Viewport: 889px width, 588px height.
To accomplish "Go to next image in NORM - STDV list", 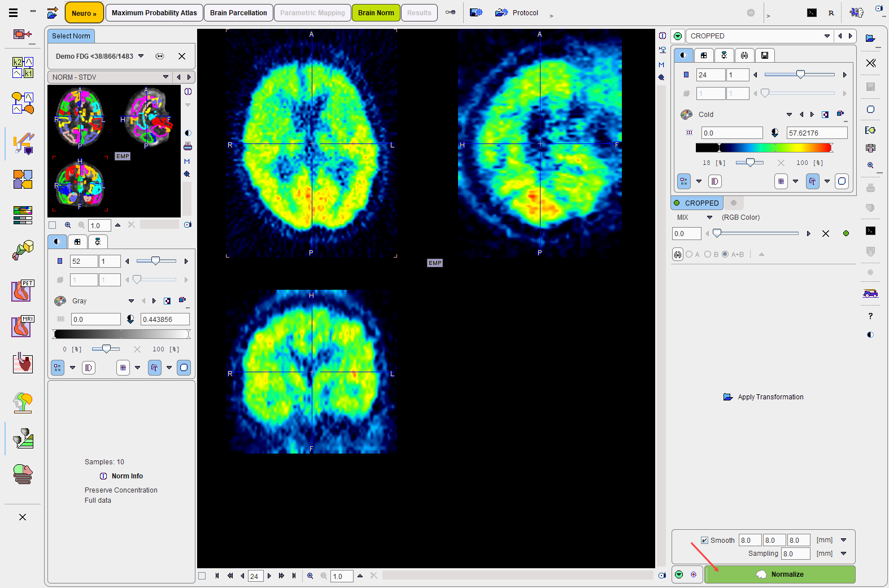I will click(189, 77).
